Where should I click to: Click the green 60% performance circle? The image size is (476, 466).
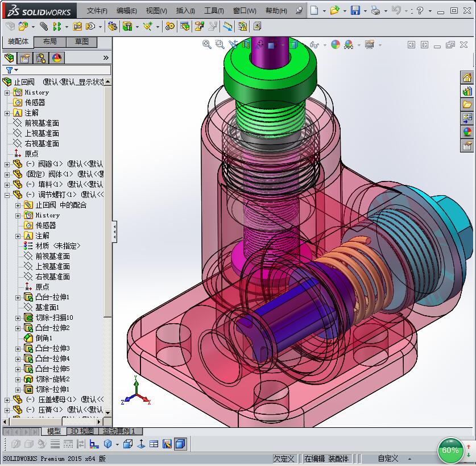tap(450, 450)
